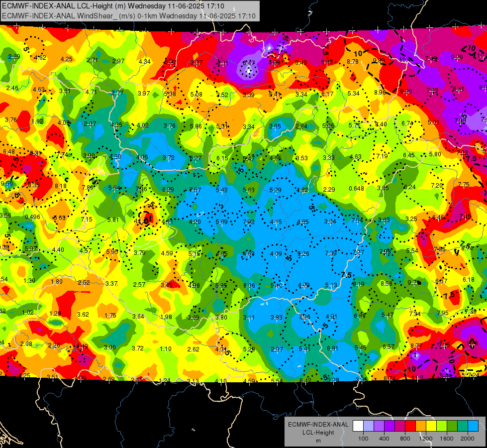Click the magenta-pink swatch in the legend
The width and height of the screenshot is (487, 448).
400,426
